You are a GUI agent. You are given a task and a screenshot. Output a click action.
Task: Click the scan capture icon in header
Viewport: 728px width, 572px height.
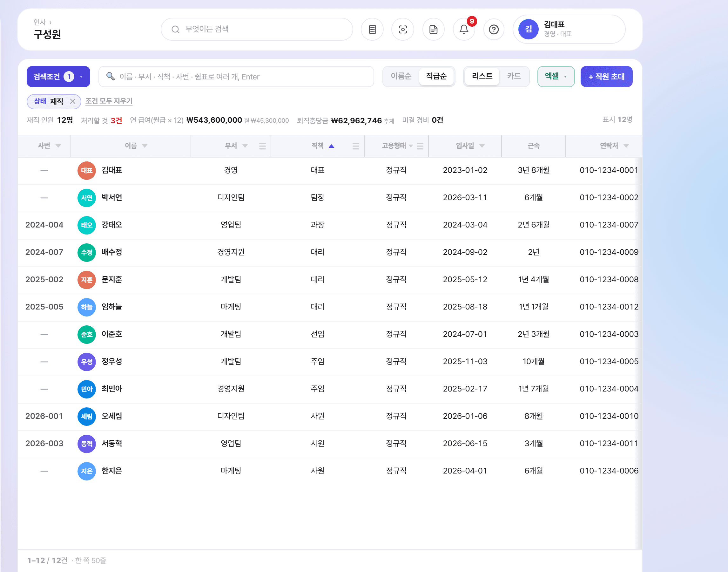tap(403, 30)
